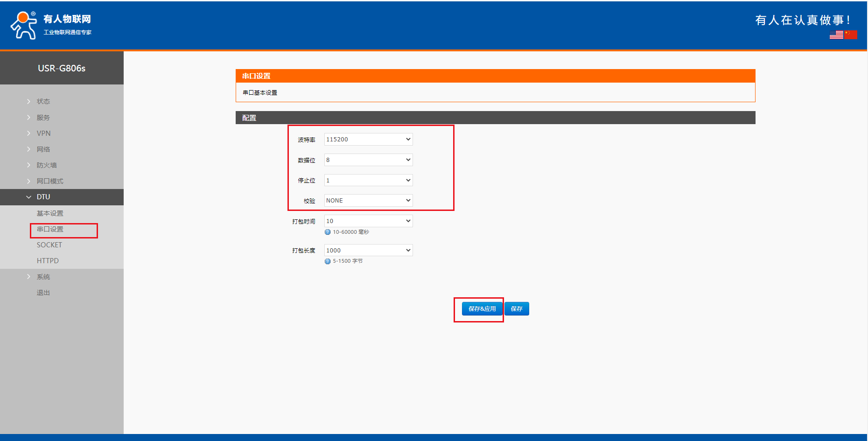This screenshot has width=868, height=441.
Task: Open the 停止位 dropdown
Action: click(368, 181)
